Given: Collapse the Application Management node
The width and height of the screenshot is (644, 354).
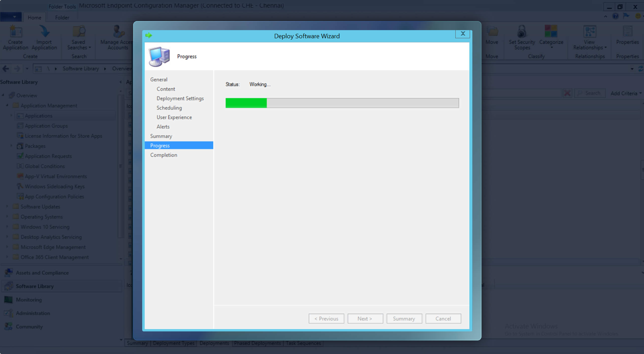Looking at the screenshot, I should [7, 105].
